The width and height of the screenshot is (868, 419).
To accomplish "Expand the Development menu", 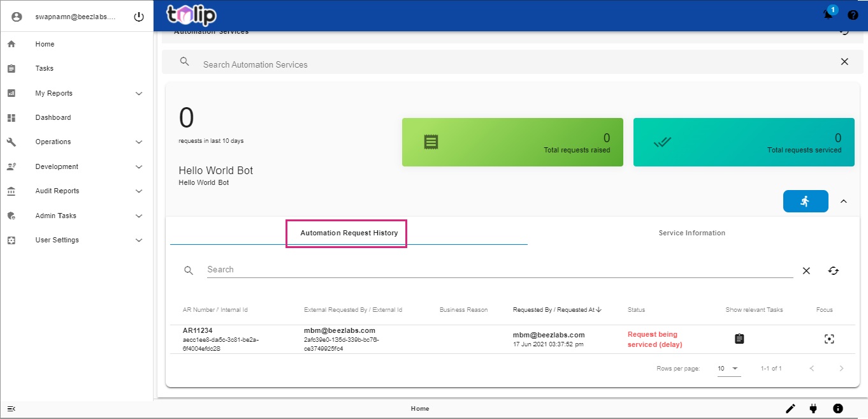I will click(139, 167).
